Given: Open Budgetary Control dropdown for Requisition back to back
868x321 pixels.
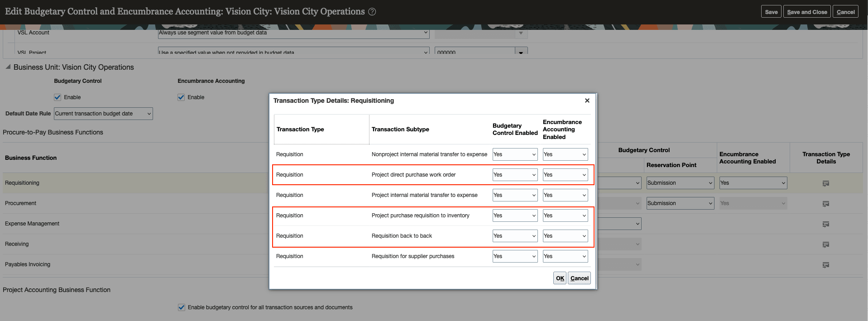Looking at the screenshot, I should click(515, 236).
